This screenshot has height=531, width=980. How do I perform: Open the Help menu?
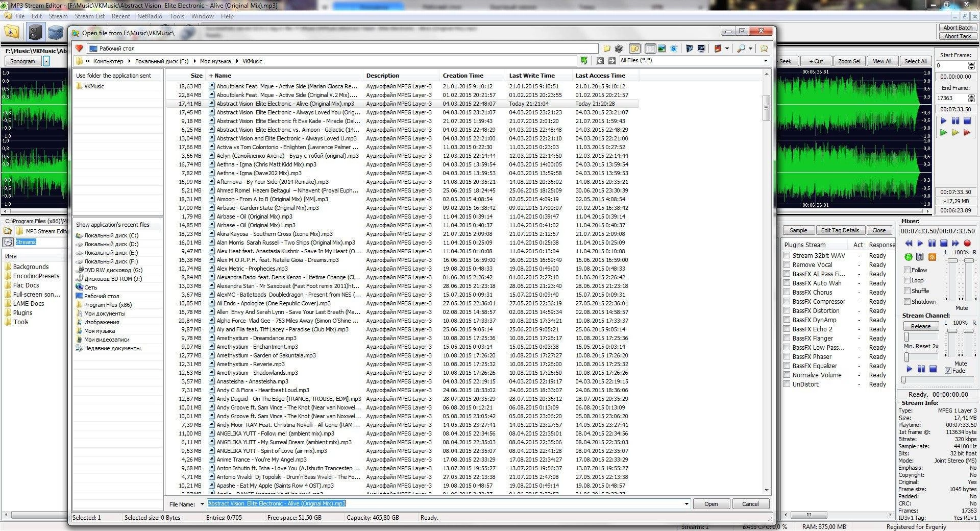pyautogui.click(x=227, y=16)
